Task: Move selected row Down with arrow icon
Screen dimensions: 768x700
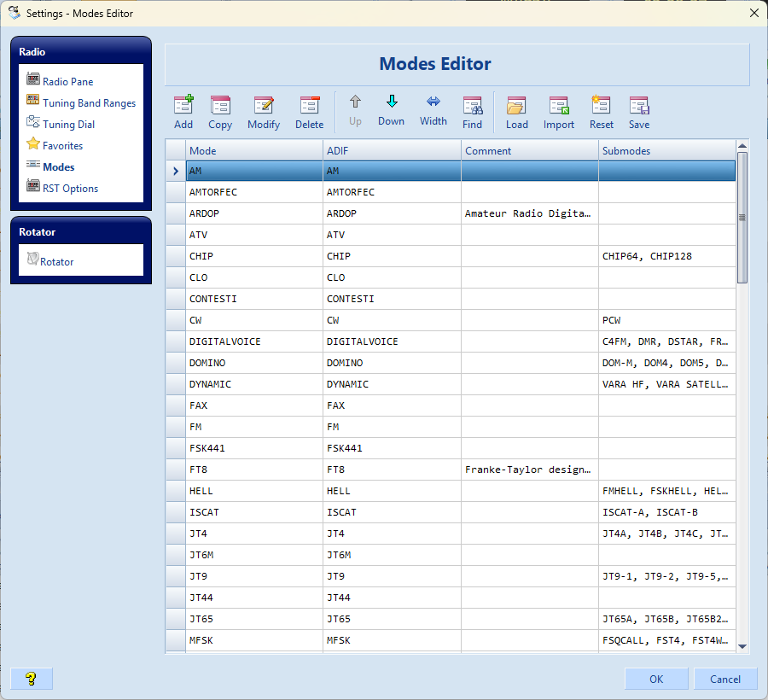Action: point(391,102)
